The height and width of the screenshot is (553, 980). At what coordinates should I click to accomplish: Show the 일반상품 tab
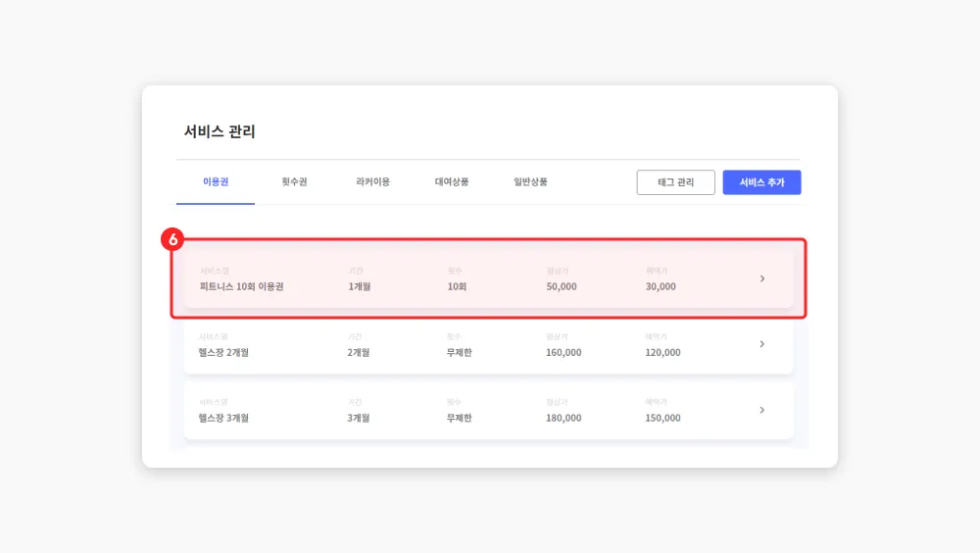(x=530, y=182)
